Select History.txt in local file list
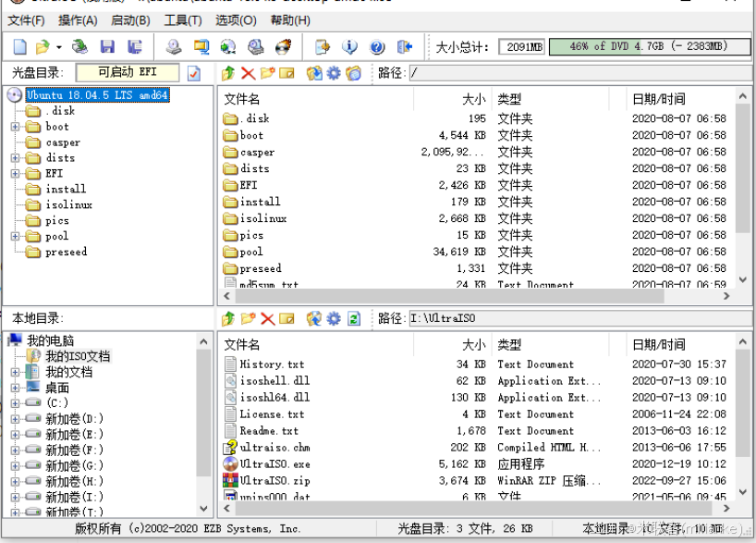The image size is (756, 543). click(271, 364)
